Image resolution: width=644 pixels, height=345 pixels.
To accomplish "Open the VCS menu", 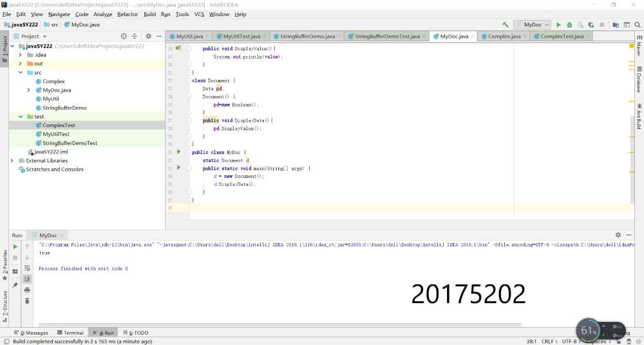I will (x=199, y=14).
